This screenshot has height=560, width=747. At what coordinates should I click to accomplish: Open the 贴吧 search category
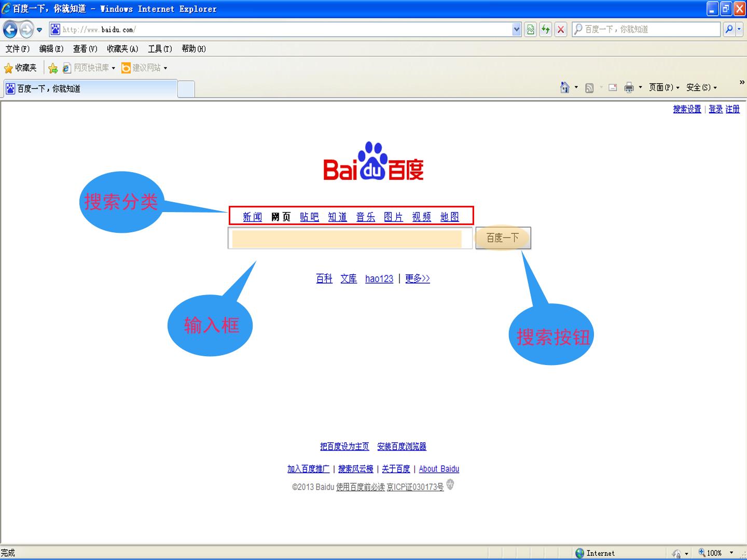point(309,217)
